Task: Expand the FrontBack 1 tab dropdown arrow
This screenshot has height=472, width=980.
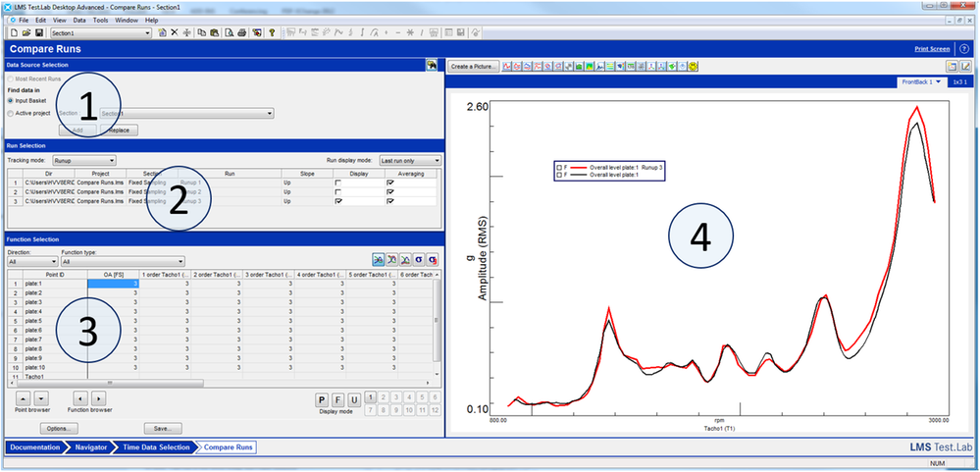Action: (938, 81)
